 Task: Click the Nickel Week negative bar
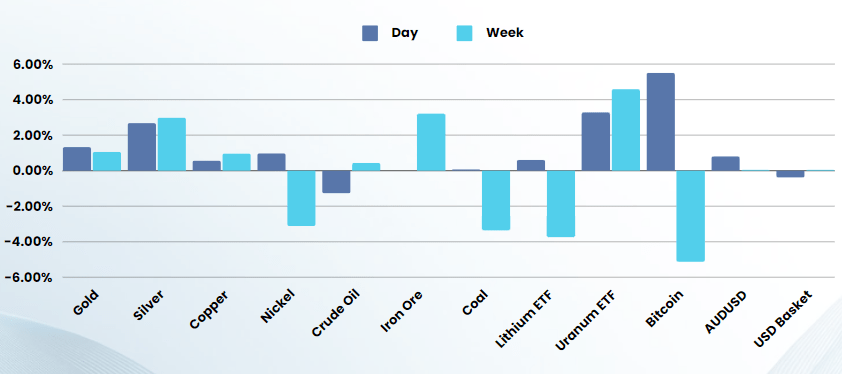(x=301, y=198)
